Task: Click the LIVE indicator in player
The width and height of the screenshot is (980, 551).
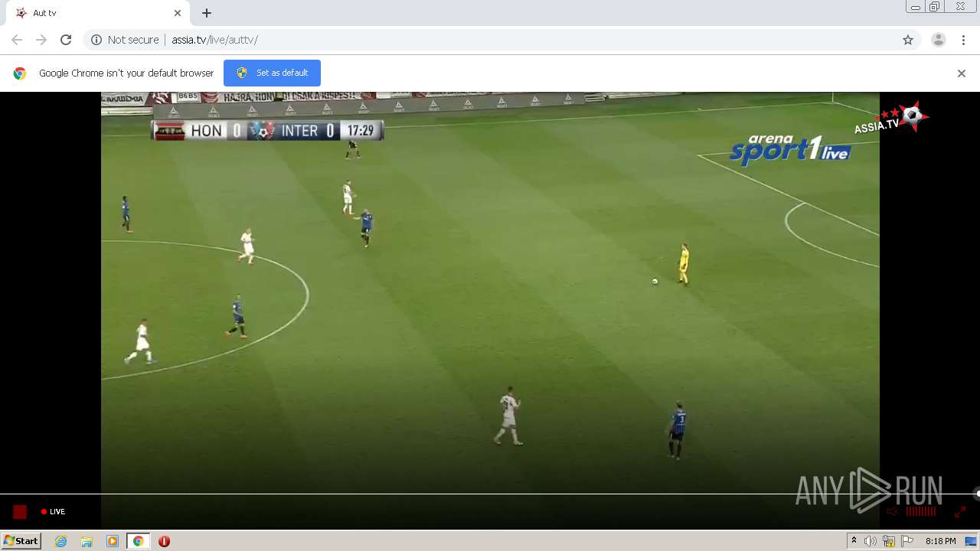Action: coord(54,512)
